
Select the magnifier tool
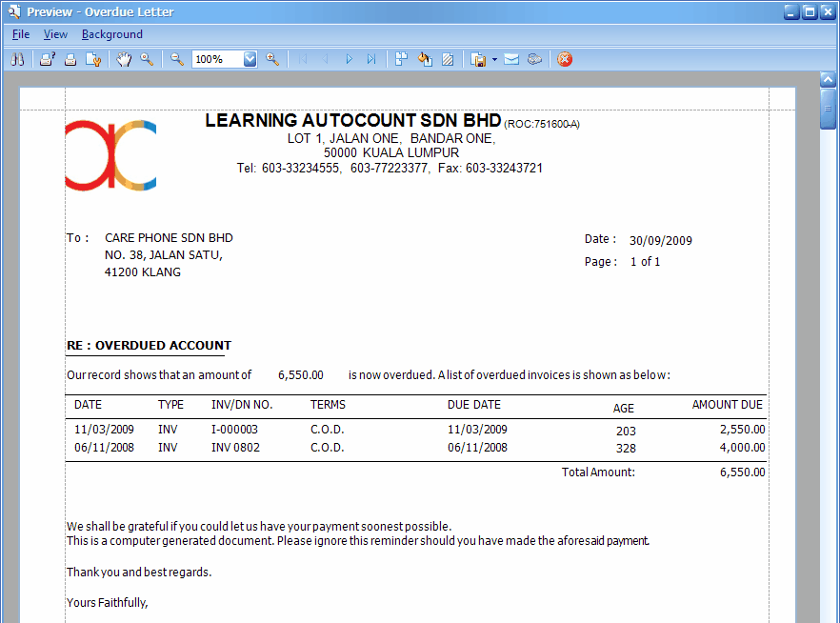point(147,59)
